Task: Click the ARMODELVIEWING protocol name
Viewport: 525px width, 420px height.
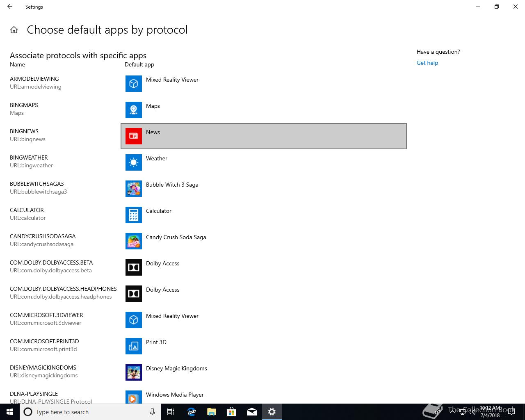Action: point(34,79)
